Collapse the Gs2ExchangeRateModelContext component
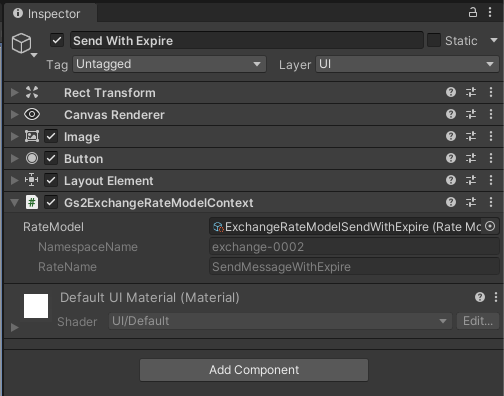The image size is (504, 396). 14,202
